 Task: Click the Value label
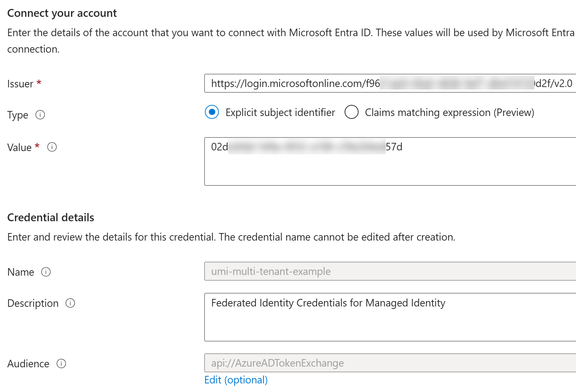click(19, 147)
